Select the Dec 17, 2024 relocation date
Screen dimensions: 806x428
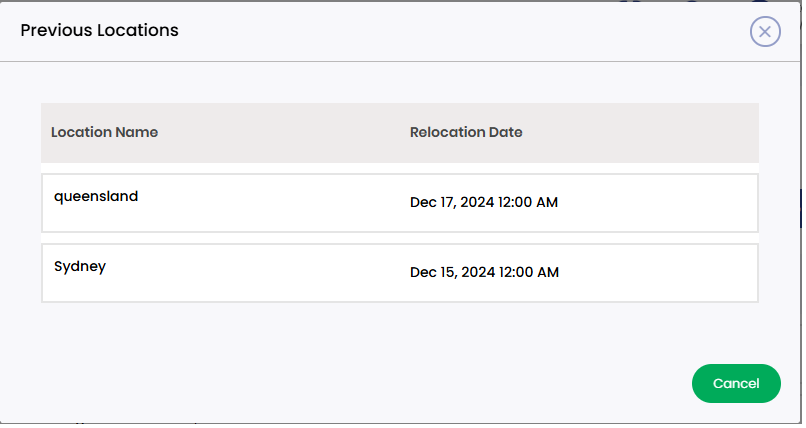[x=485, y=203]
